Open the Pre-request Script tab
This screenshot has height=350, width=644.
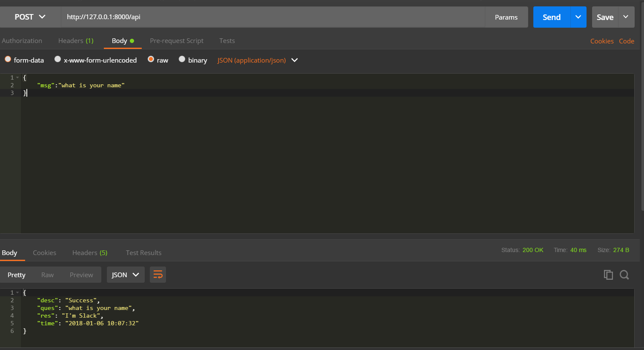click(x=177, y=41)
